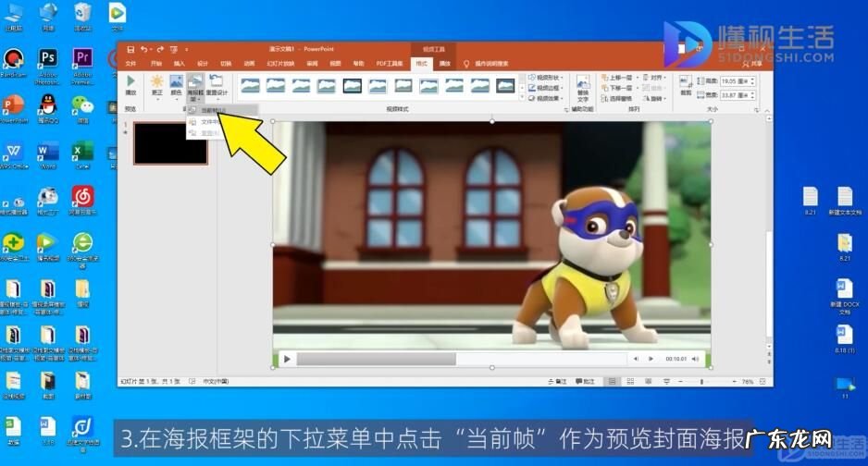Step video backward with rewind button
The height and width of the screenshot is (466, 868).
(636, 360)
